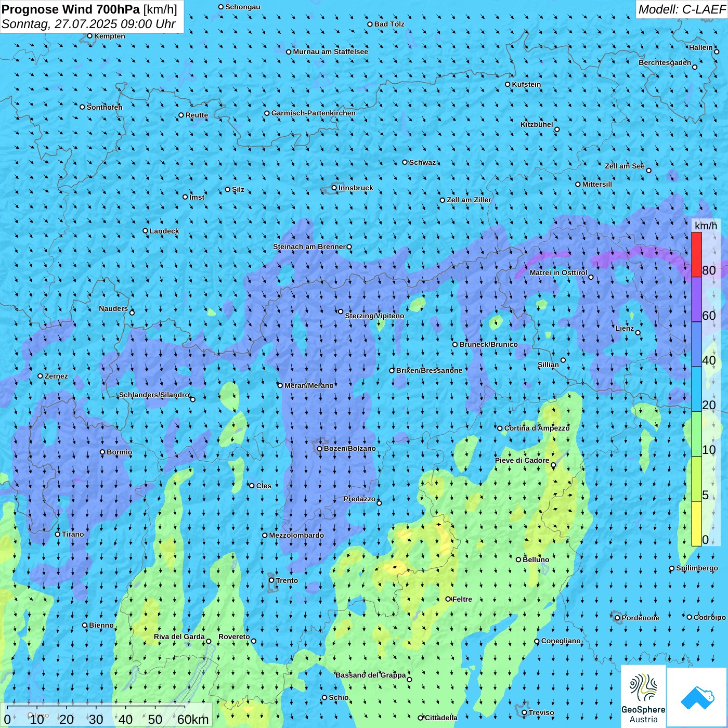Click the Riva del Garda label

tap(179, 636)
